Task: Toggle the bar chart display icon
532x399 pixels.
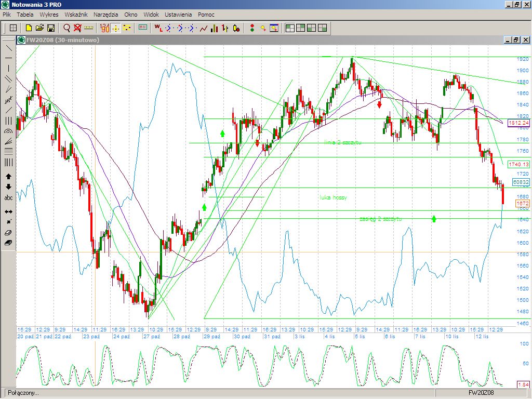Action: (x=214, y=28)
